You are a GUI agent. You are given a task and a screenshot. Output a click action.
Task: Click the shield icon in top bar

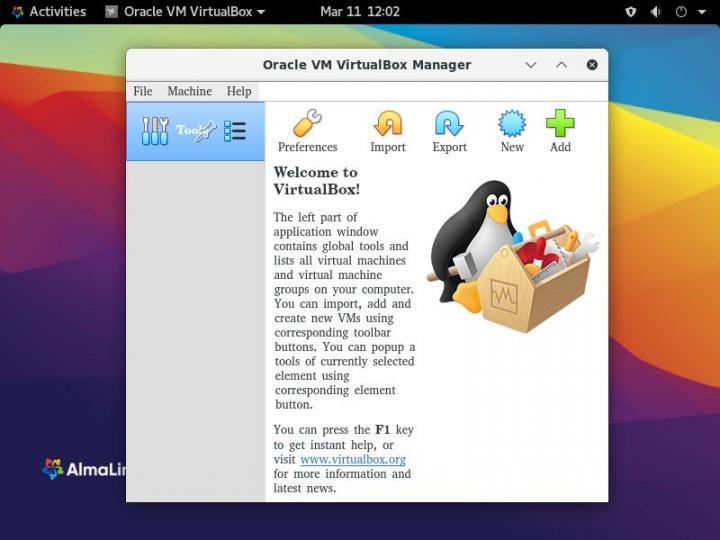pos(631,12)
